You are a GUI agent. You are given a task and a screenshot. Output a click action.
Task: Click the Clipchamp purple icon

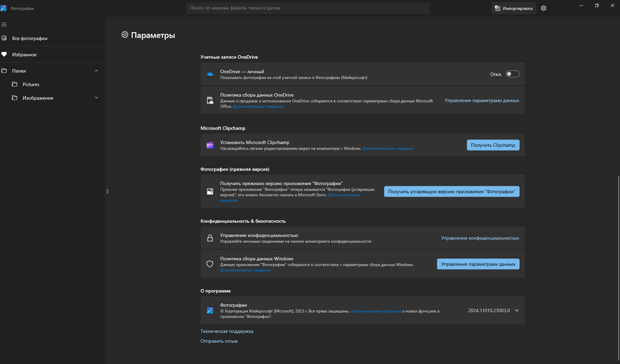[x=210, y=145]
